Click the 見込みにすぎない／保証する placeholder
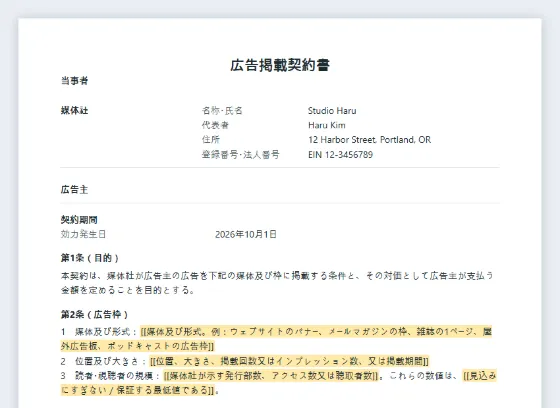The height and width of the screenshot is (408, 560). click(279, 383)
